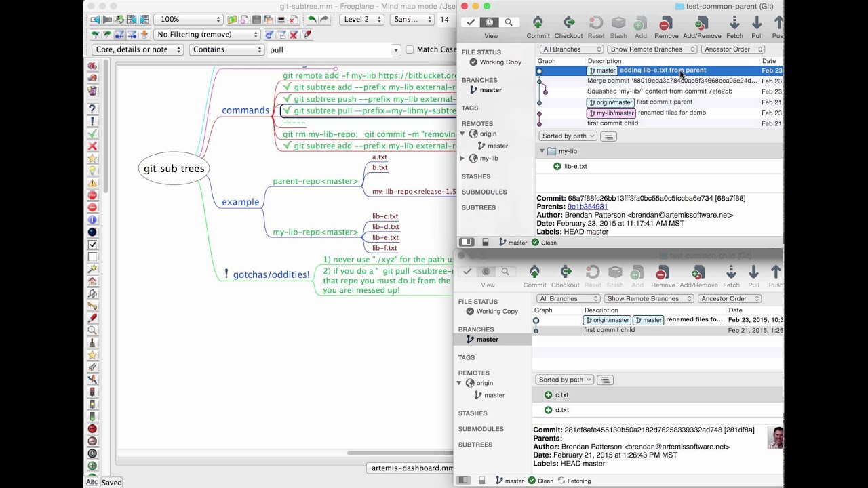Click empty box icon in Freeplane icon bar
This screenshot has width=868, height=488.
click(x=92, y=257)
